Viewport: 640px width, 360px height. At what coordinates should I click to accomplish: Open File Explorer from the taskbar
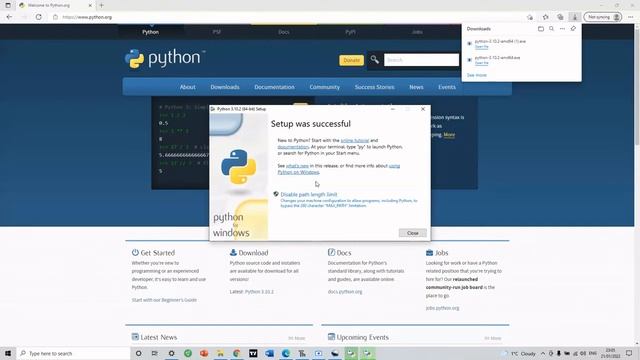[x=220, y=353]
